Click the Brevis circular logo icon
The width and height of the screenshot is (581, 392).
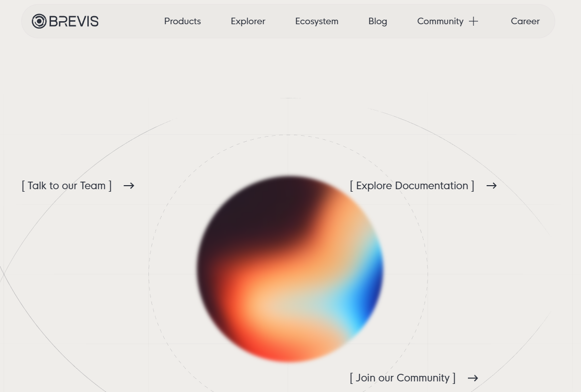39,21
